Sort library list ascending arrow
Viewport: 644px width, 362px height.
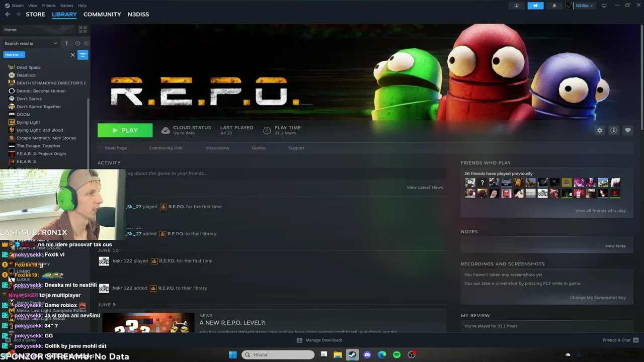click(x=66, y=43)
